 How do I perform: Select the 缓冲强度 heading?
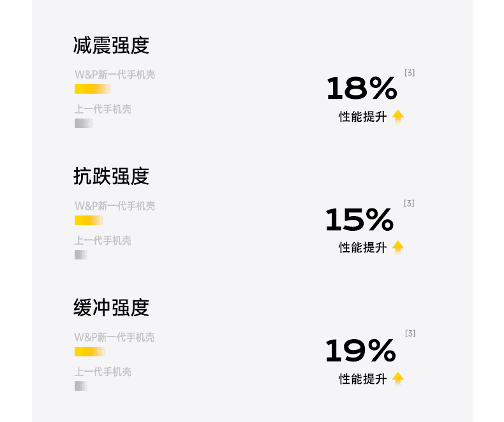[111, 307]
